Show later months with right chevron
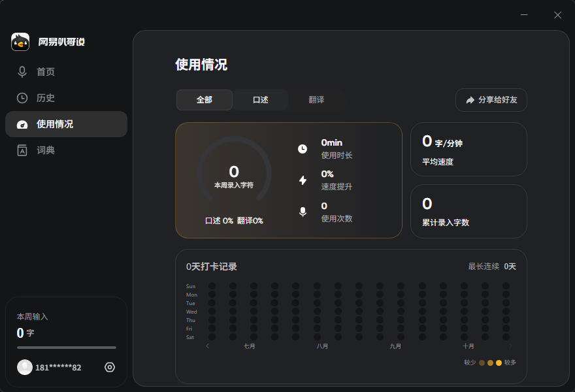Screen dimensions: 575x392 510,346
